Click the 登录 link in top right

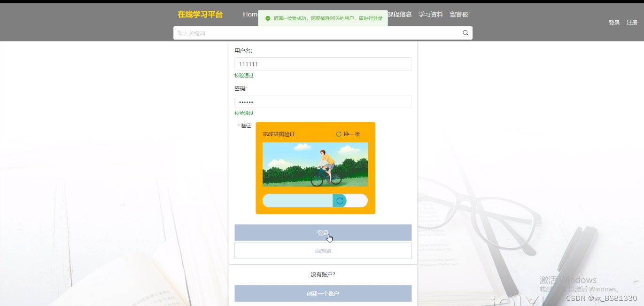click(614, 23)
